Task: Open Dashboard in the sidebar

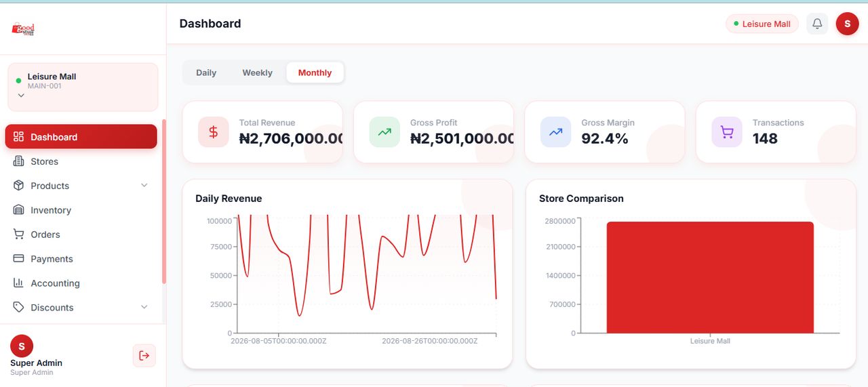Action: 81,136
